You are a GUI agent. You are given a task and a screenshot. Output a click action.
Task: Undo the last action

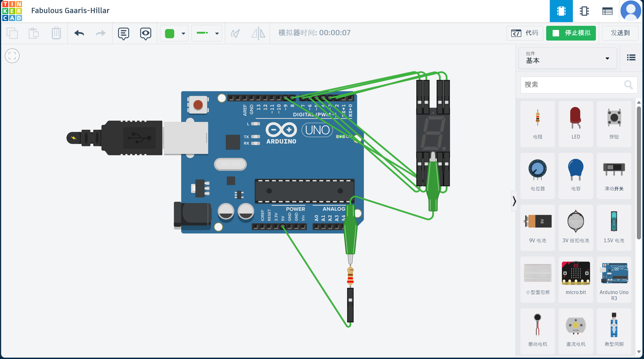pyautogui.click(x=79, y=33)
